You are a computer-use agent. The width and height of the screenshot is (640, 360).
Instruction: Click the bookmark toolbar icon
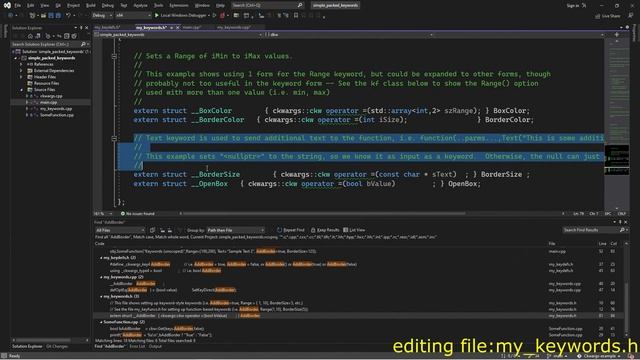click(296, 16)
